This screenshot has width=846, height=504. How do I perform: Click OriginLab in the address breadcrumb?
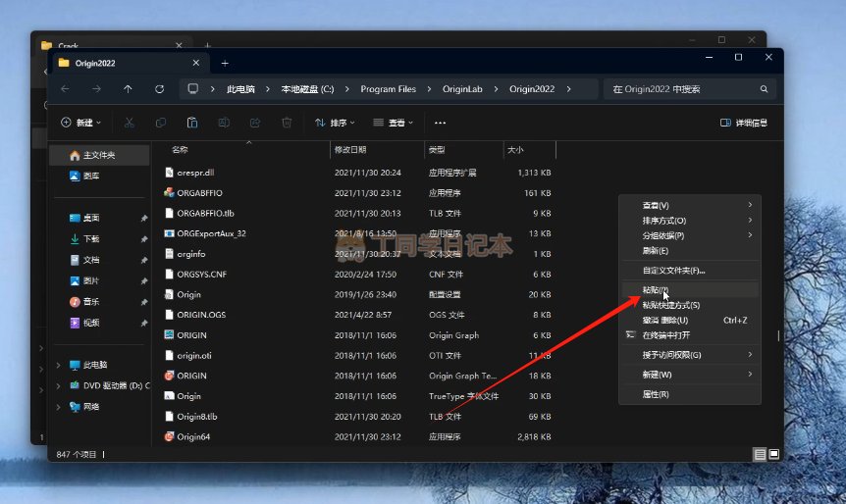[x=462, y=89]
